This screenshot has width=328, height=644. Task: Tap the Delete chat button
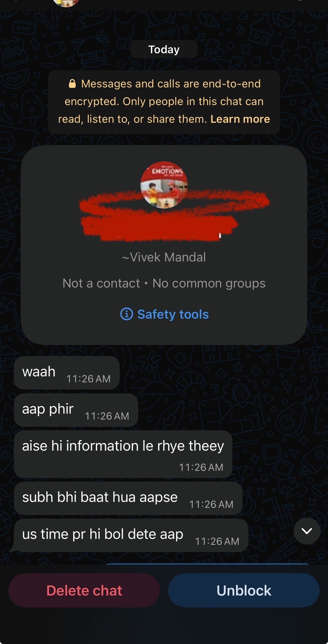click(84, 590)
